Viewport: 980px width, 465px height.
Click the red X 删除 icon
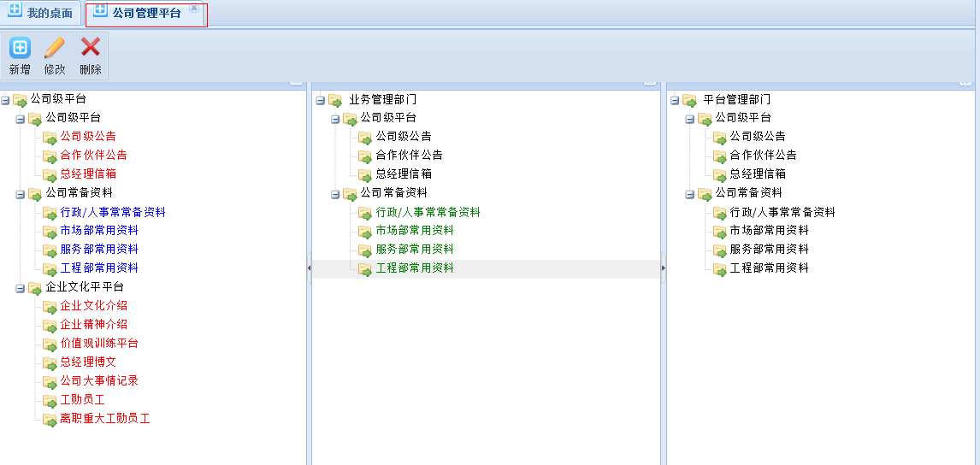point(91,48)
